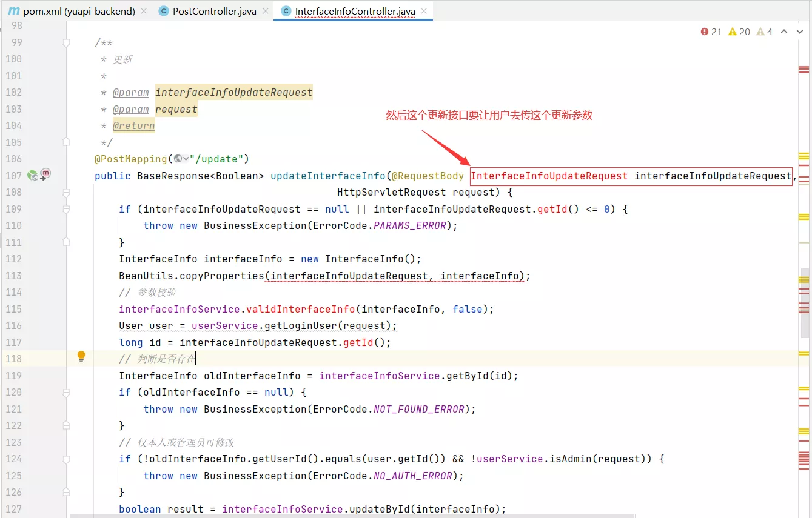Click the @return Javadoc tag
The image size is (812, 518).
[134, 125]
